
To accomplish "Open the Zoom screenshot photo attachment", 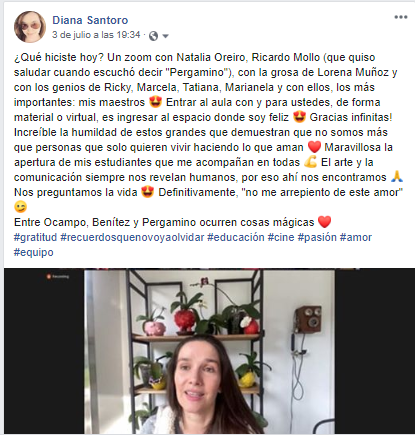I will pyautogui.click(x=209, y=351).
